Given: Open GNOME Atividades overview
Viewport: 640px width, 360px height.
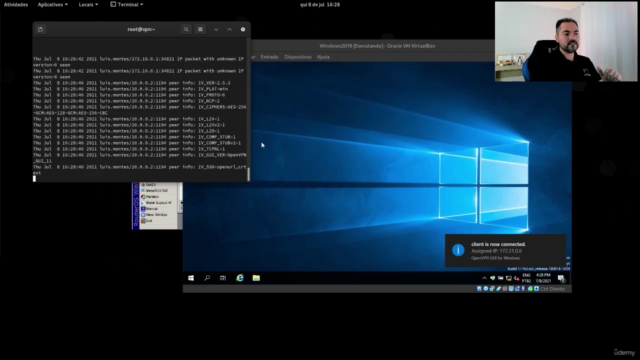Looking at the screenshot, I should [16, 4].
